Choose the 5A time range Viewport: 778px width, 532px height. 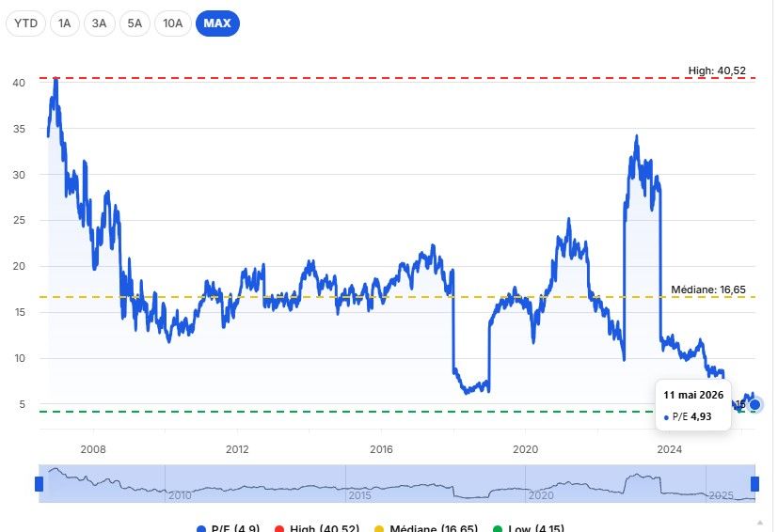(135, 23)
